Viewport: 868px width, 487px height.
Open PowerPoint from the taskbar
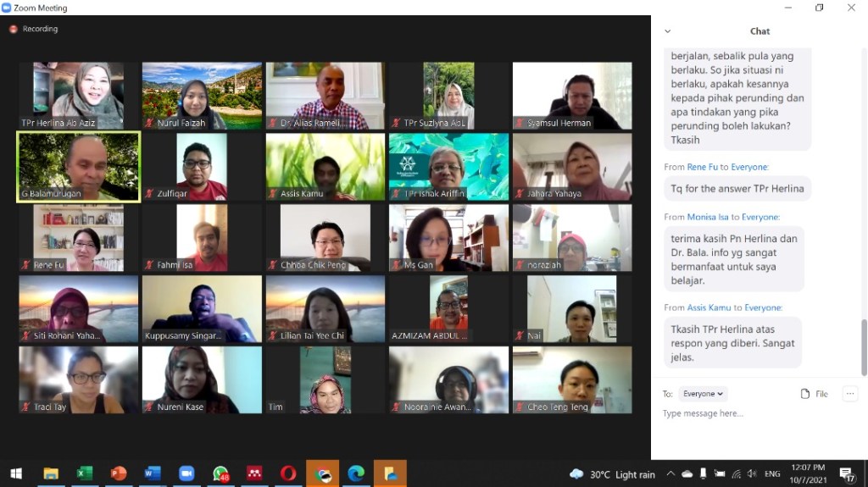[119, 473]
